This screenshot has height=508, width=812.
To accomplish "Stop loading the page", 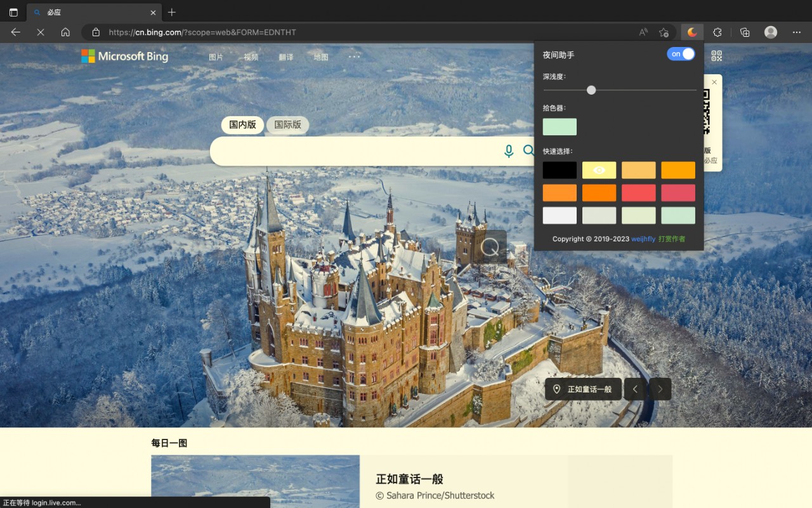I will (41, 32).
